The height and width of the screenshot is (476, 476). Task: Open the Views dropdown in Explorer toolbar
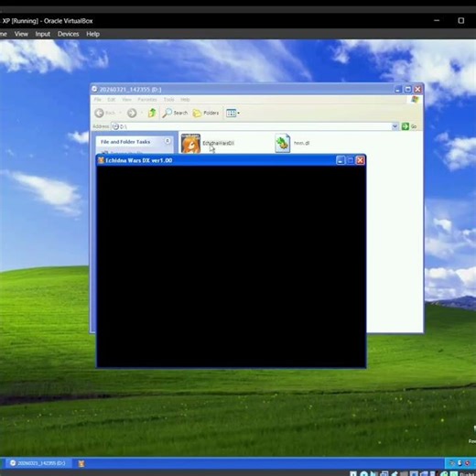[233, 113]
